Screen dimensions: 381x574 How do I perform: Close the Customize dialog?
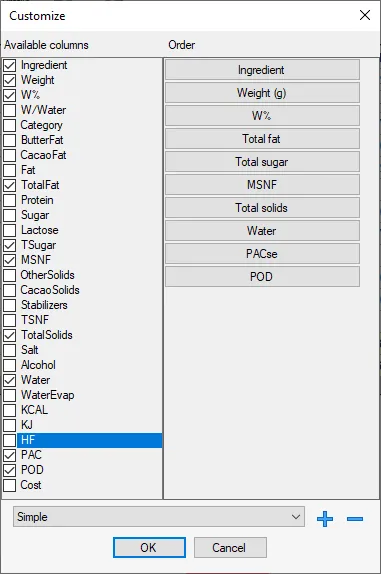click(365, 15)
